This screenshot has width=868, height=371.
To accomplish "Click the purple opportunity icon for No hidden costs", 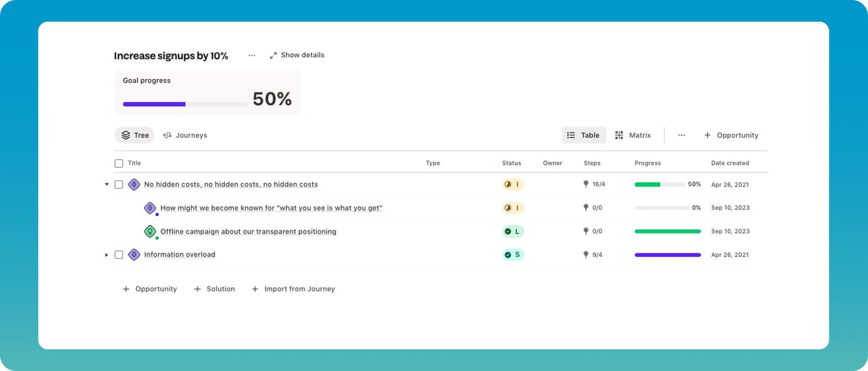I will (134, 185).
